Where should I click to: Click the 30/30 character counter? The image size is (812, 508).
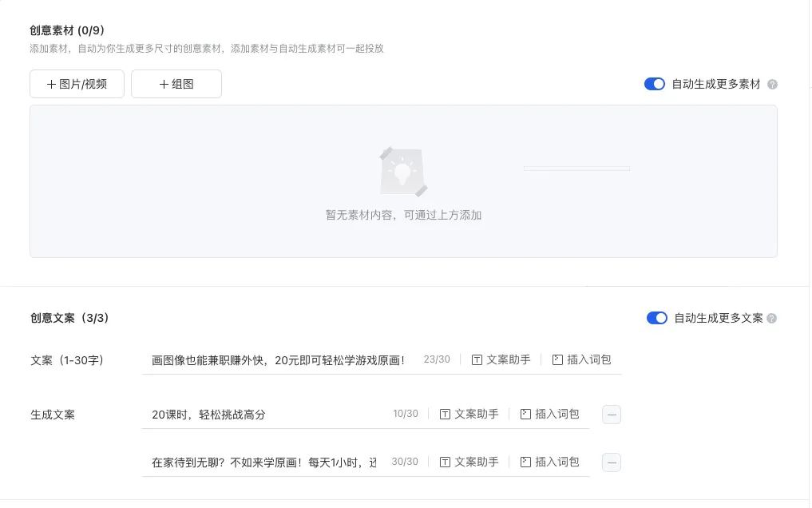pyautogui.click(x=405, y=462)
